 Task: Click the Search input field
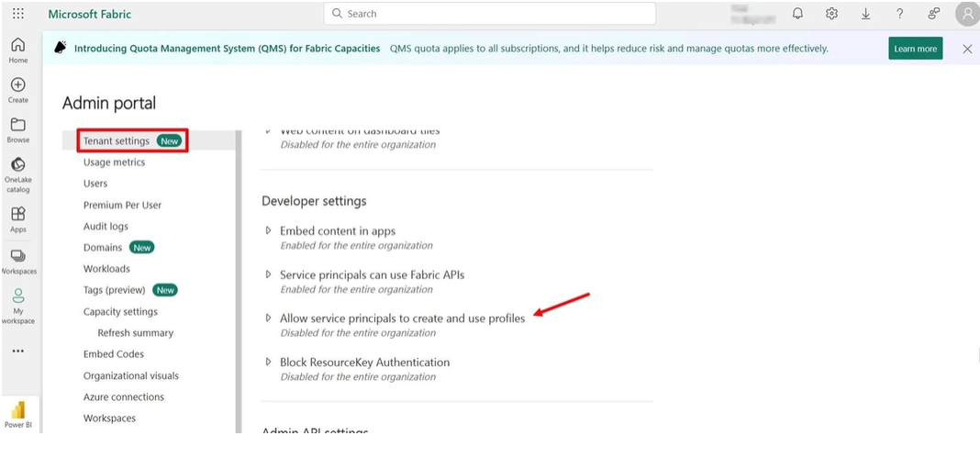(489, 14)
